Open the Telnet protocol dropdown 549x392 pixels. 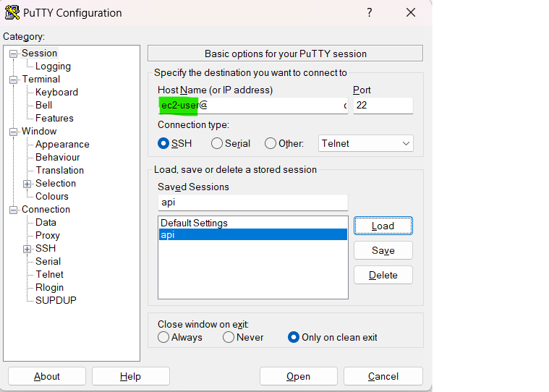(x=365, y=143)
